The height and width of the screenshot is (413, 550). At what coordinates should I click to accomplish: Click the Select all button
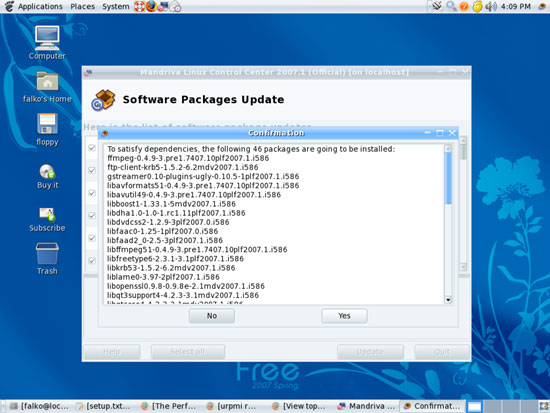[188, 352]
